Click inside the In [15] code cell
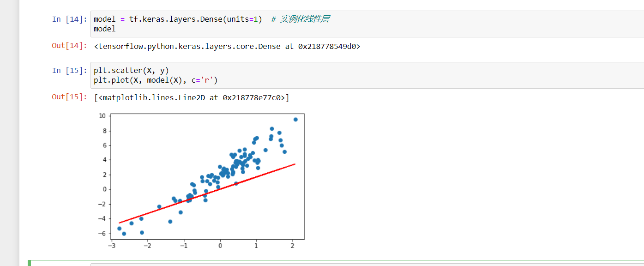 pos(367,75)
